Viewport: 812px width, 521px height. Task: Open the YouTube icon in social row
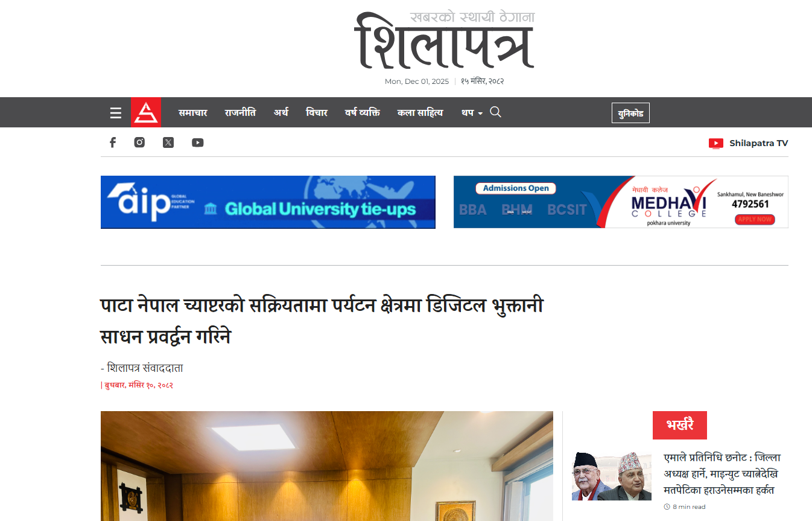click(x=198, y=142)
